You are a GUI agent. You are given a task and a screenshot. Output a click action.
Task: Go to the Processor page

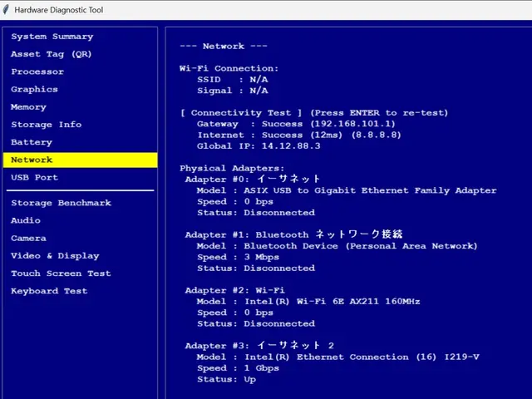click(37, 71)
